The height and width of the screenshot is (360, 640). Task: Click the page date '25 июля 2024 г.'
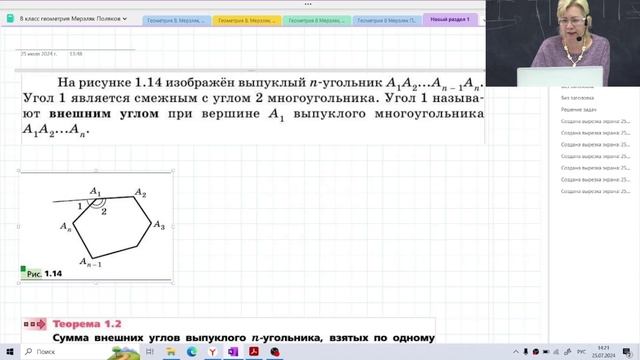tap(39, 54)
